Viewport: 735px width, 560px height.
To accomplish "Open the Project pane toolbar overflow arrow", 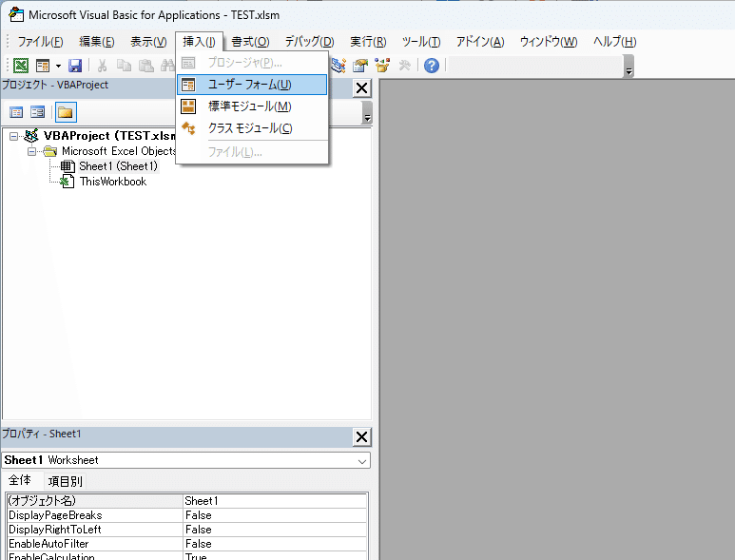I will point(367,112).
